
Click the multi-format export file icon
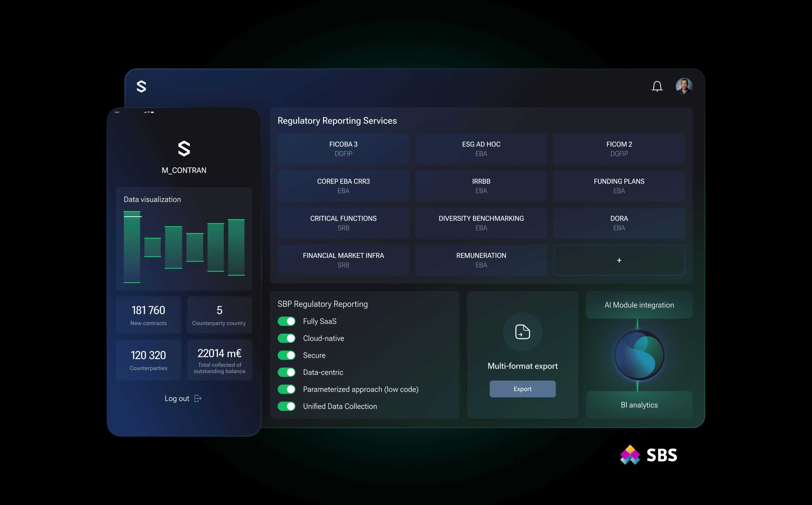(522, 332)
